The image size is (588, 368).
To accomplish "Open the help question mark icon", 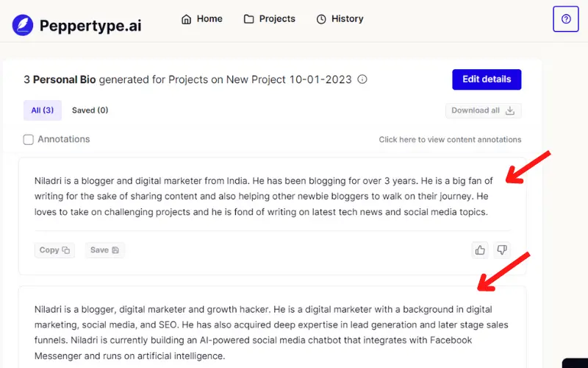I will coord(566,19).
